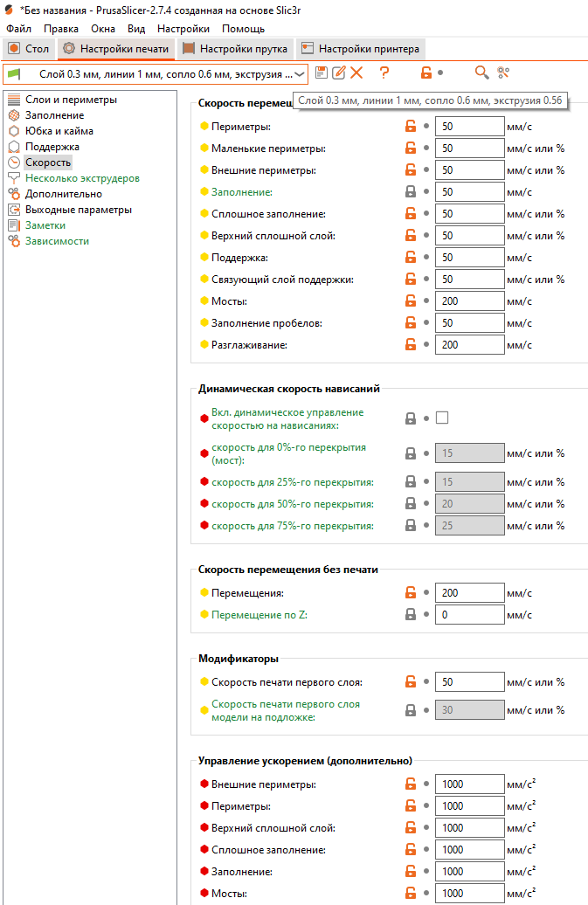Click the lock icon for Разглаживание
Image resolution: width=588 pixels, height=905 pixels.
pos(411,344)
